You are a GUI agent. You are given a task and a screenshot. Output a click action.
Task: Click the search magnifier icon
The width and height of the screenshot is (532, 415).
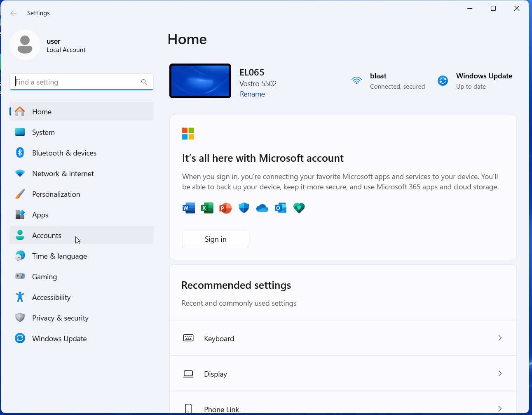click(144, 82)
